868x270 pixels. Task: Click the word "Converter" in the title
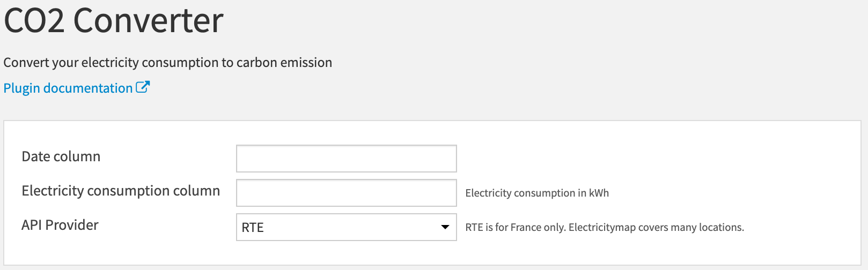click(148, 21)
